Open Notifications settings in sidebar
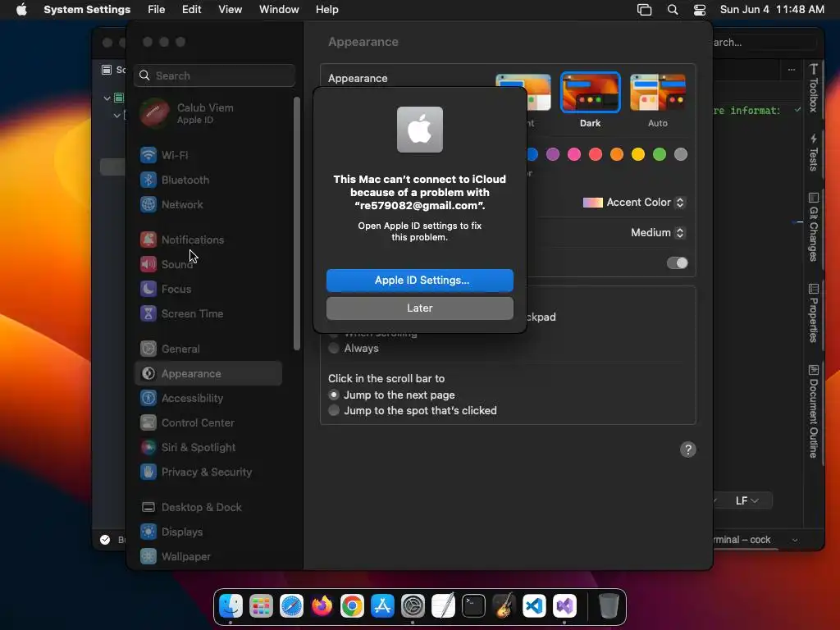The image size is (840, 630). tap(208, 240)
